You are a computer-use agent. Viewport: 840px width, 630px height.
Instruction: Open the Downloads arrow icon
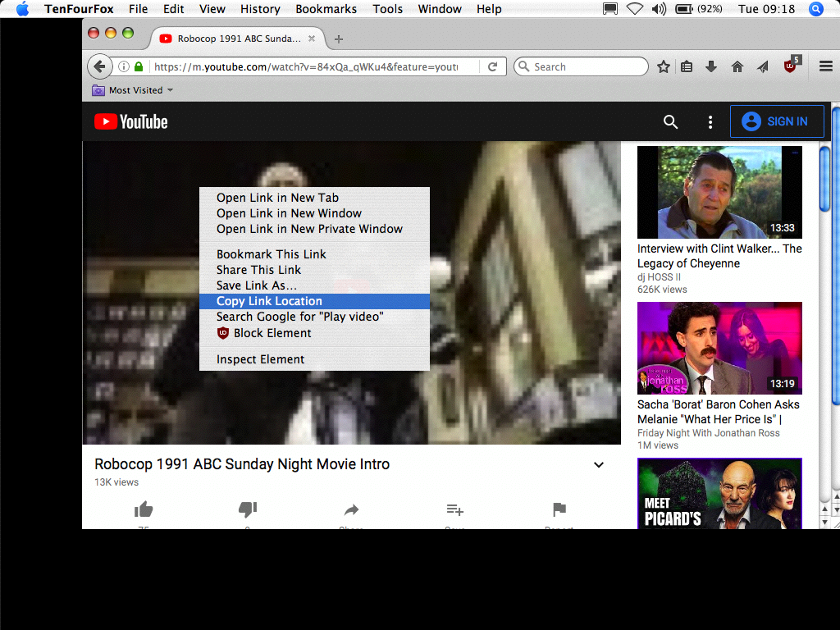pos(711,67)
